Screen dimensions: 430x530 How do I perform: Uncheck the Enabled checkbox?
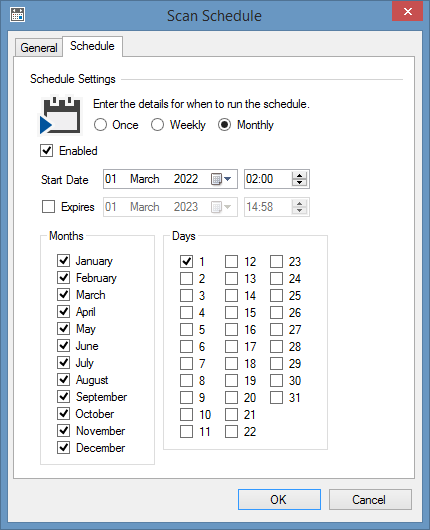coord(47,151)
